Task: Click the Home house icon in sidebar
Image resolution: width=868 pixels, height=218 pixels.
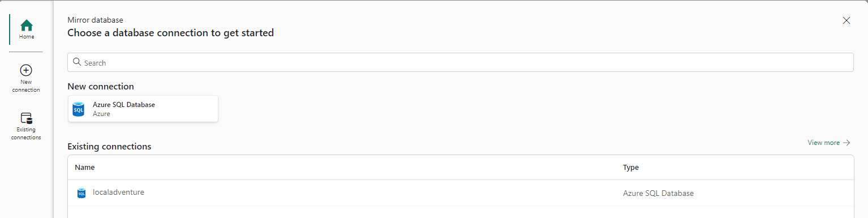Action: pos(27,25)
